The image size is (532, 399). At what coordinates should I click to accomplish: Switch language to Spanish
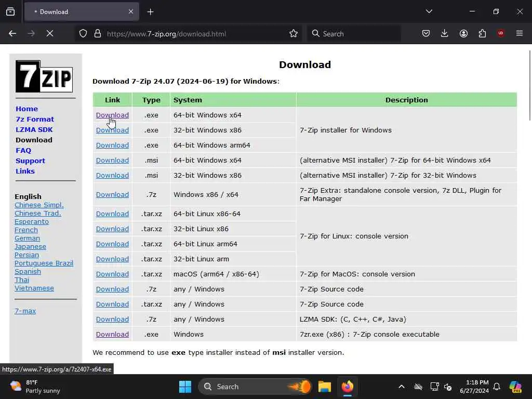28,271
